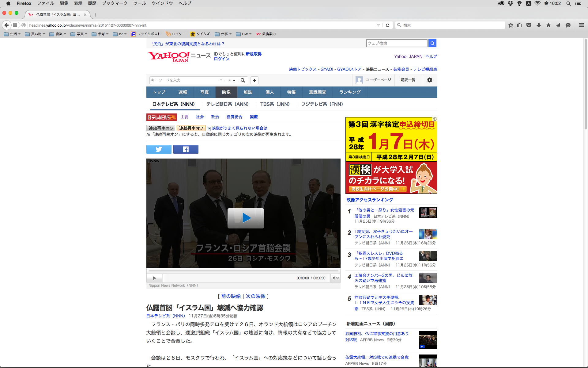Open Firefox downloads arrow icon

point(538,25)
